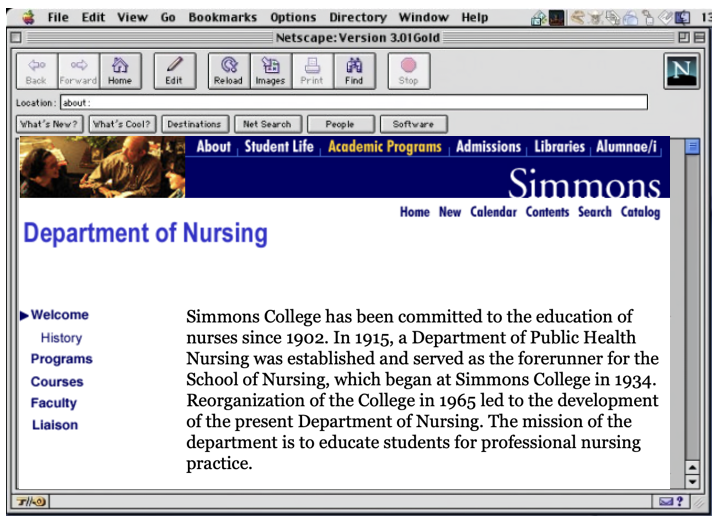
Task: Open the Edit menu
Action: point(93,17)
